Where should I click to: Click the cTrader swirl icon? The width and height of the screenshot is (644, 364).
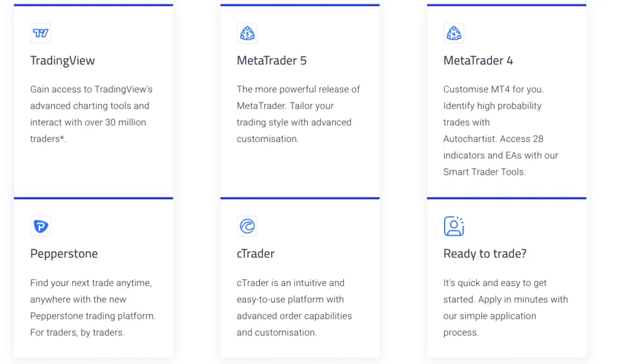click(x=247, y=226)
